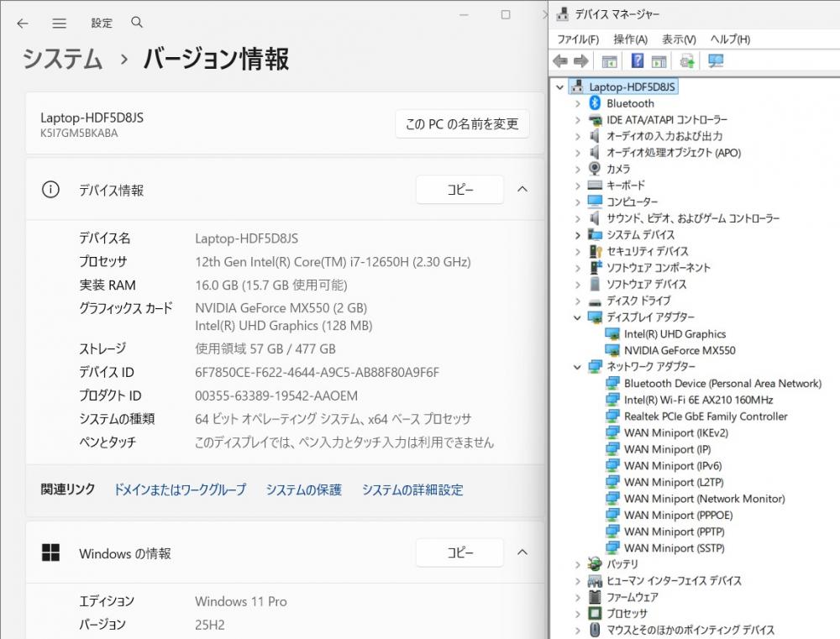
Task: Click the update driver toolbar icon
Action: [687, 61]
